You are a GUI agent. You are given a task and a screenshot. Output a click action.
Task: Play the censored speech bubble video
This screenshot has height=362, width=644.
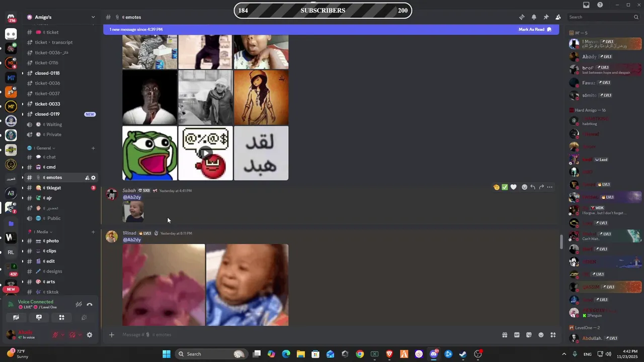[205, 153]
